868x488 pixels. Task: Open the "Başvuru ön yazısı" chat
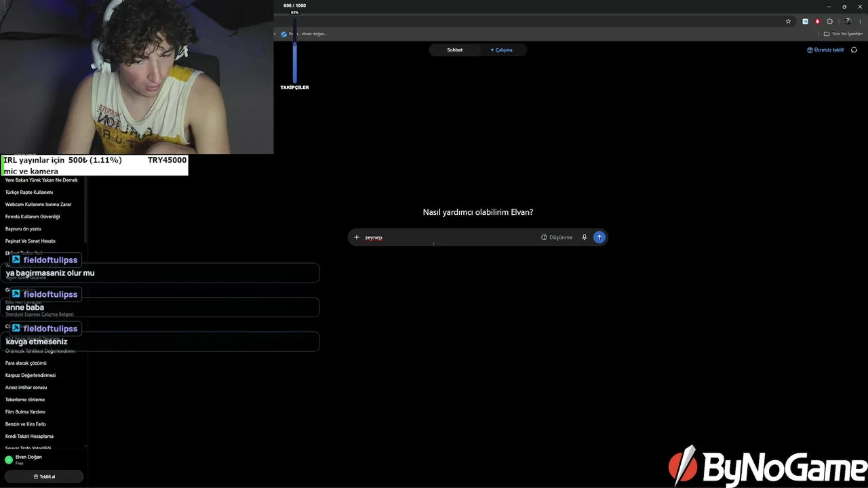23,229
